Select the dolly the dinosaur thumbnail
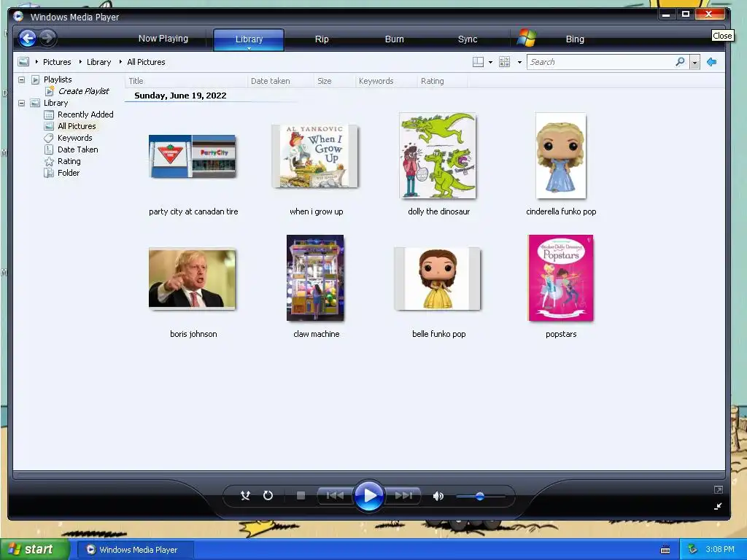The width and height of the screenshot is (747, 560). pyautogui.click(x=438, y=156)
